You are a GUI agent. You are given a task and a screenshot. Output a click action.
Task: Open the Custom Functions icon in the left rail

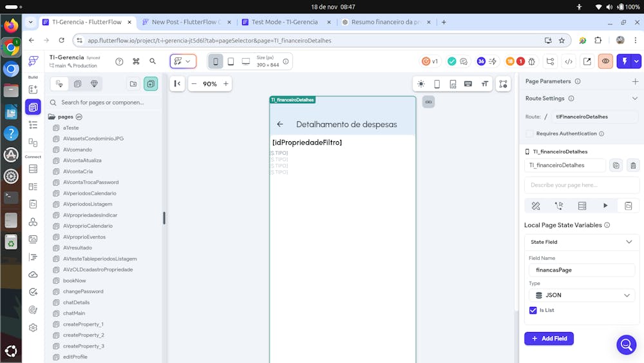click(x=33, y=257)
